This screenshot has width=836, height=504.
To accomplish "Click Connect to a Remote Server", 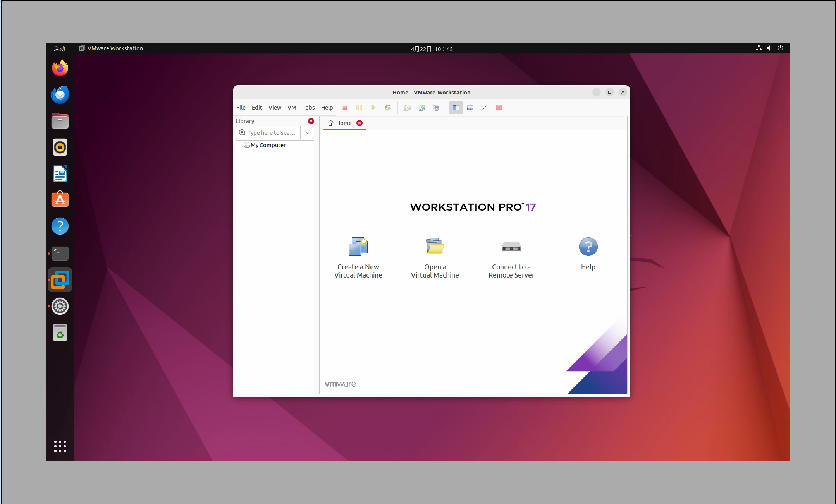I will (x=511, y=257).
